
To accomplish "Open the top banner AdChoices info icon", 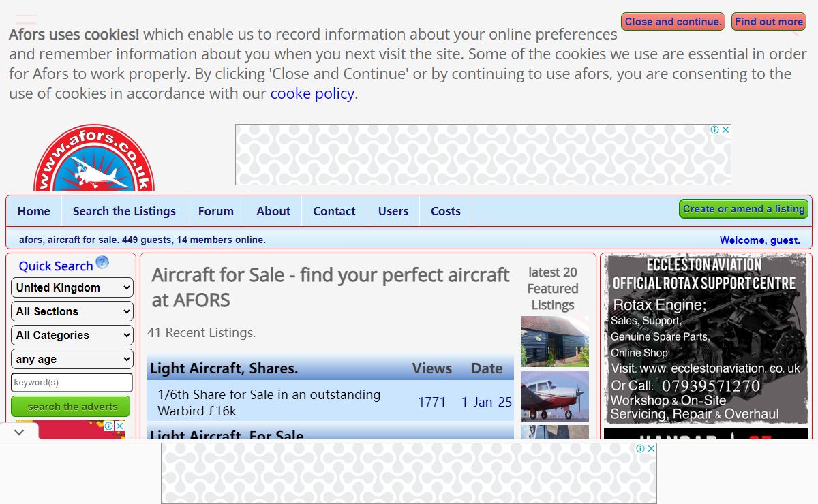I will tap(715, 129).
